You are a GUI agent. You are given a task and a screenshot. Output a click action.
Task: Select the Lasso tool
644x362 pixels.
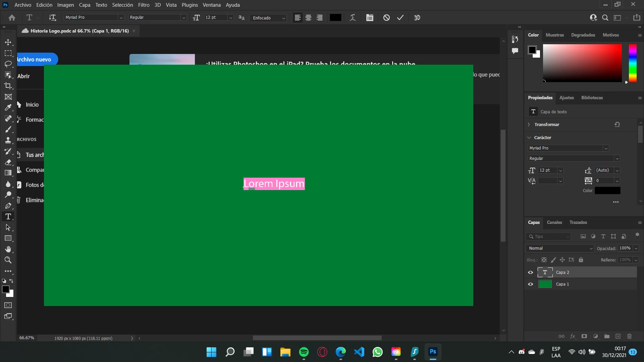pos(8,64)
